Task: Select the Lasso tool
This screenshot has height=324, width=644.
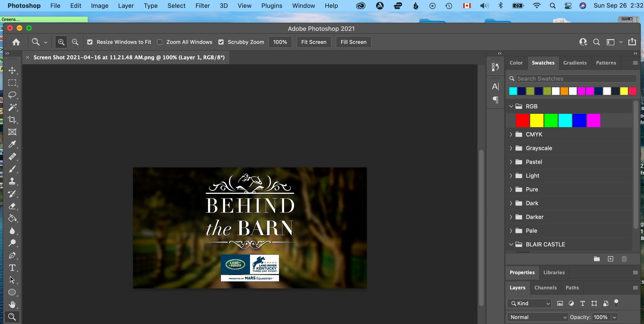Action: click(12, 95)
